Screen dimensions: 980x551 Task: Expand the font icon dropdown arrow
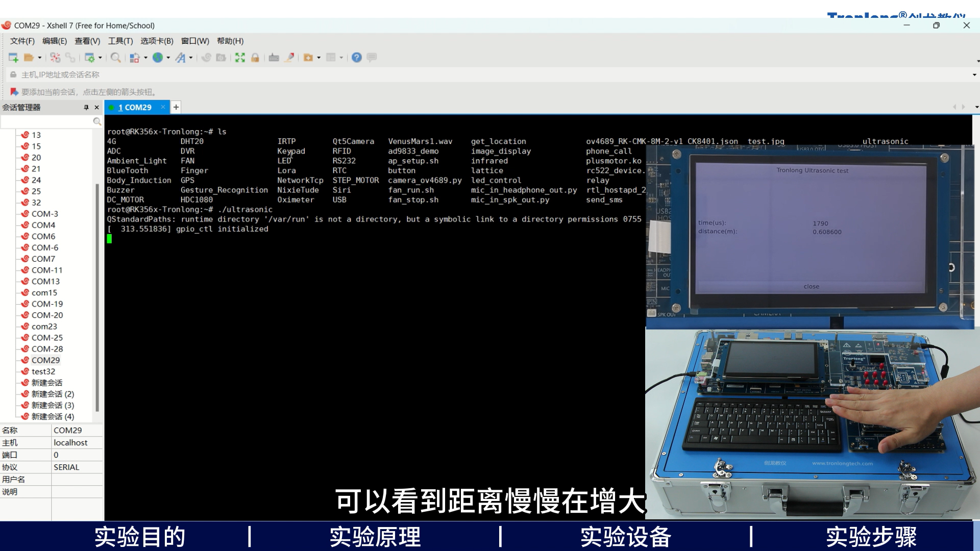(x=191, y=58)
